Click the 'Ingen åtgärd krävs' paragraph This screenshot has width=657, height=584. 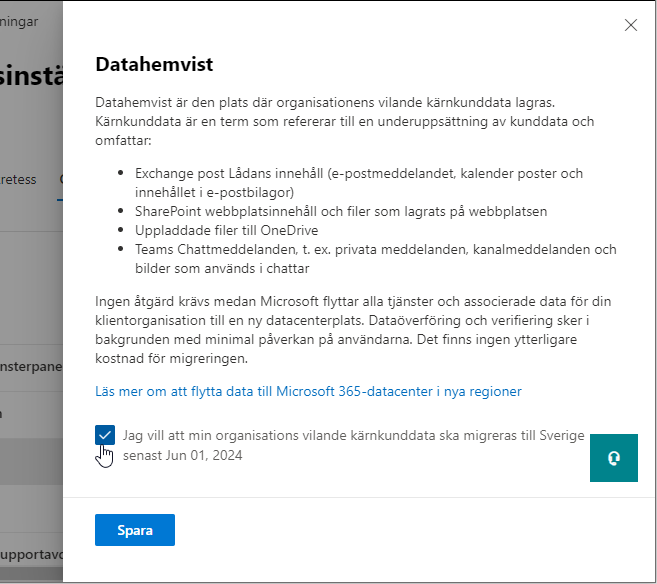tap(350, 329)
